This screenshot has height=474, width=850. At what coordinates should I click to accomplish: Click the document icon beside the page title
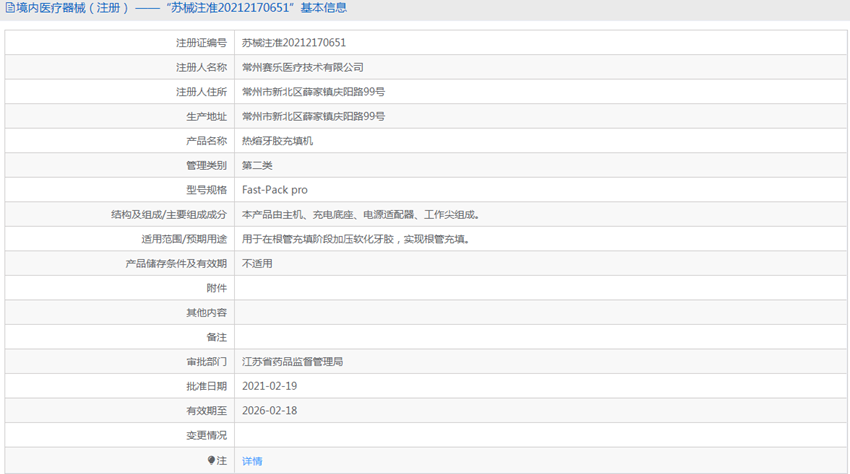(x=10, y=8)
